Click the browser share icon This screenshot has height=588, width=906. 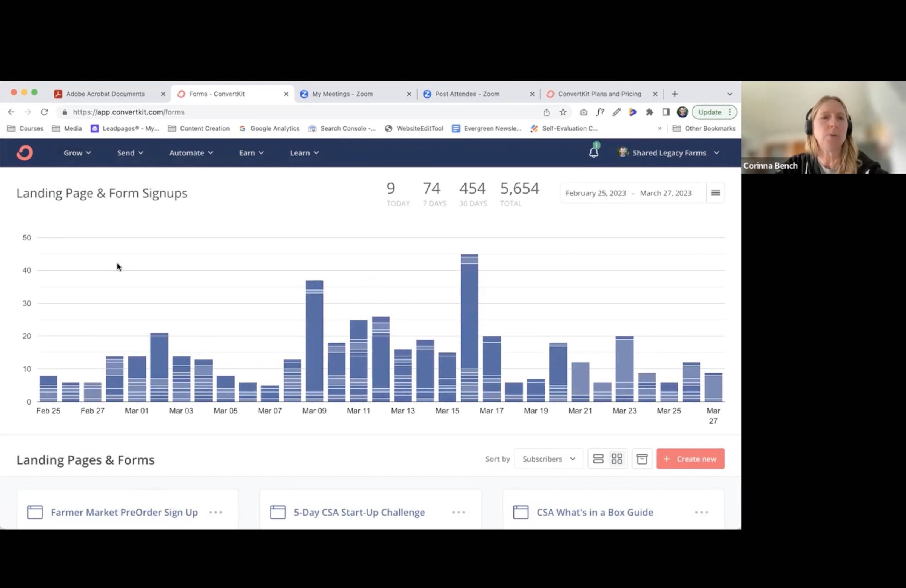point(546,112)
